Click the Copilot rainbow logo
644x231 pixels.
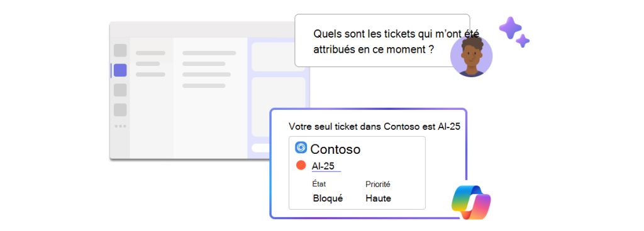pyautogui.click(x=471, y=202)
